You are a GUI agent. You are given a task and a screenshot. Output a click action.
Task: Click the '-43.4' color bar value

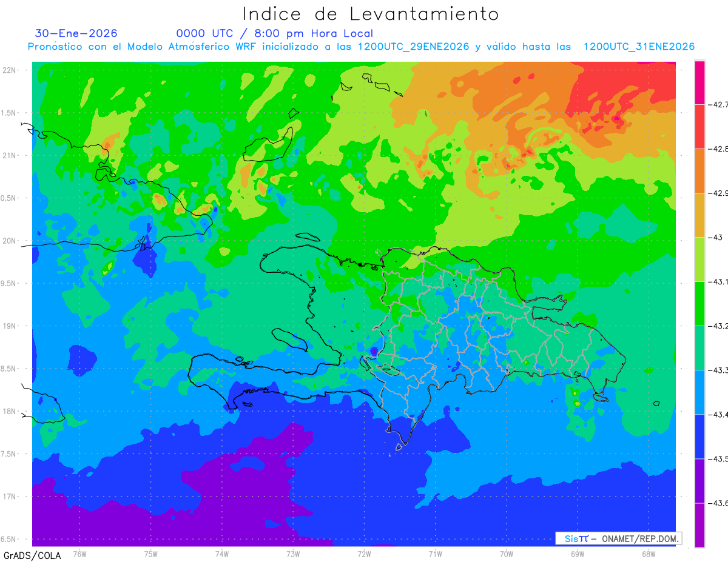(x=719, y=414)
